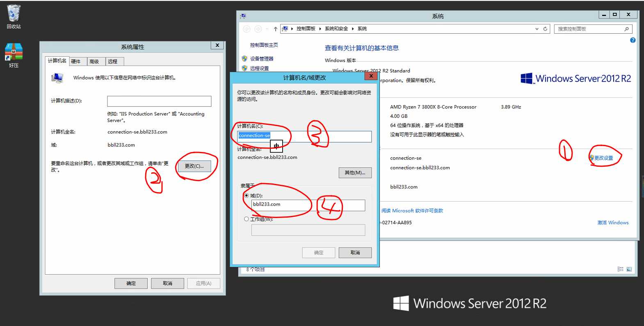644x326 pixels.
Task: Open 设备管理器 link
Action: [262, 59]
